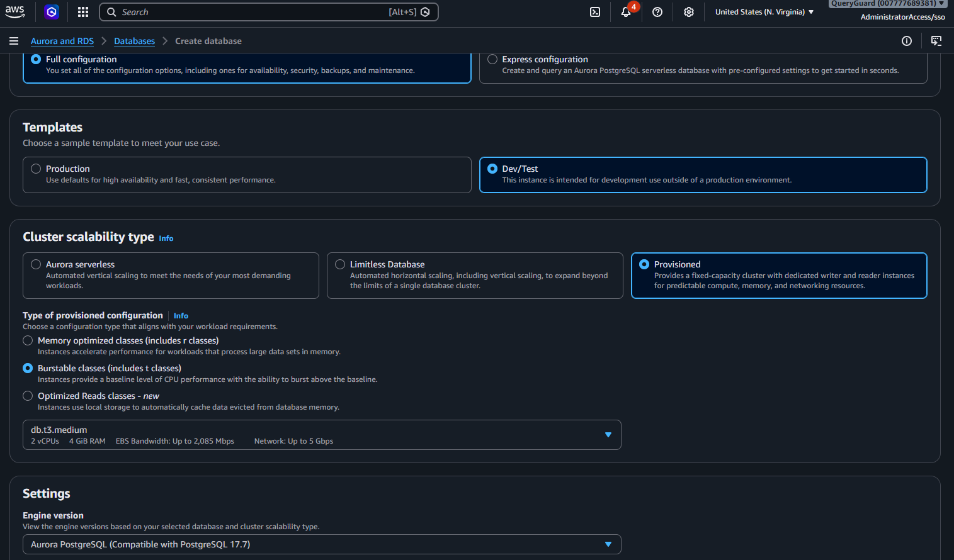Viewport: 954px width, 560px height.
Task: Click the search magnifier icon
Action: (111, 12)
